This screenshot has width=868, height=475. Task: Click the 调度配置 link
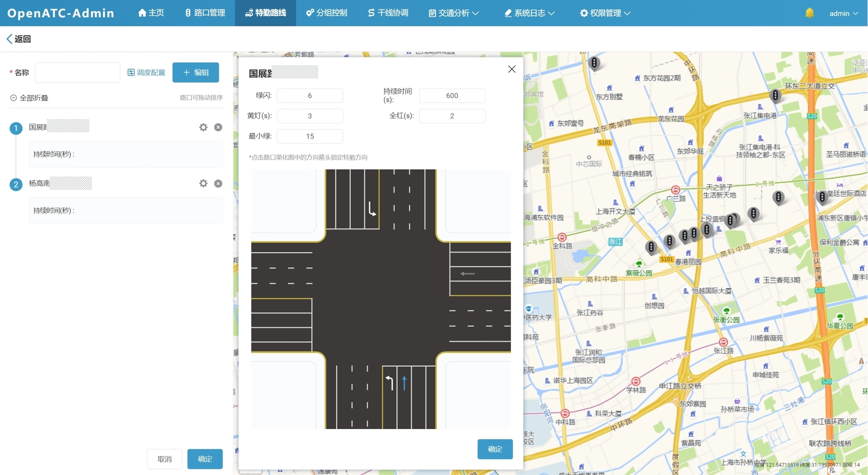(146, 72)
